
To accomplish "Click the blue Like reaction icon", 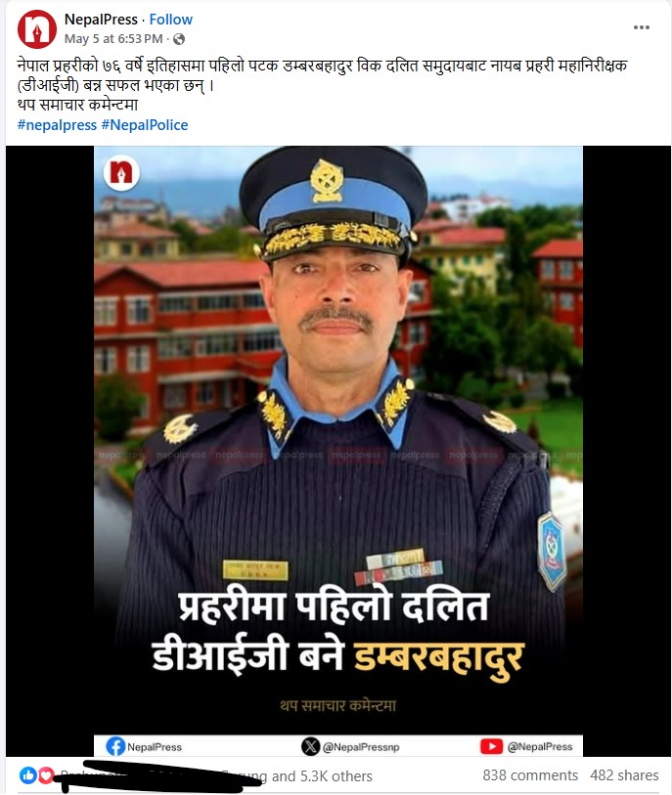I will coord(28,774).
